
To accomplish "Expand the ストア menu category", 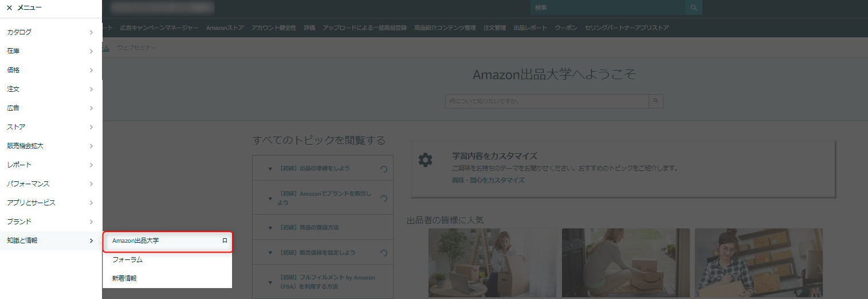I will point(51,127).
